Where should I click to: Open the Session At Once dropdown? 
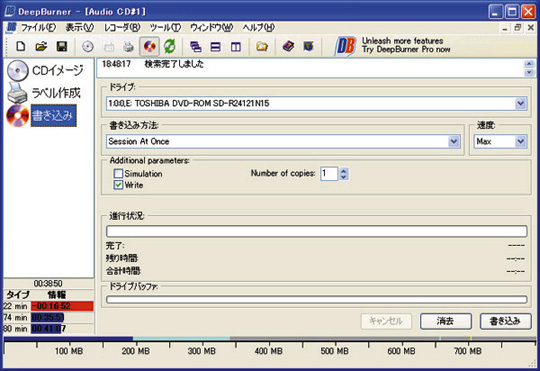pos(454,141)
